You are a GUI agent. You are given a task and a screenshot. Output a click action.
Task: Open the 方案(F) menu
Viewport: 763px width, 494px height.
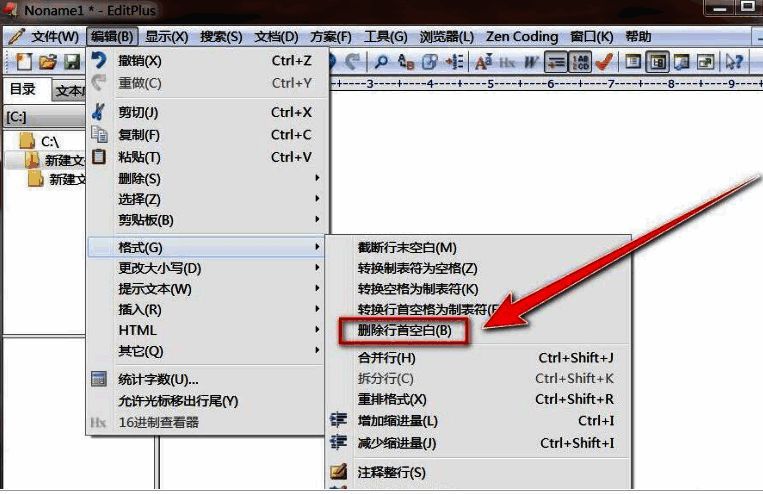pos(331,37)
